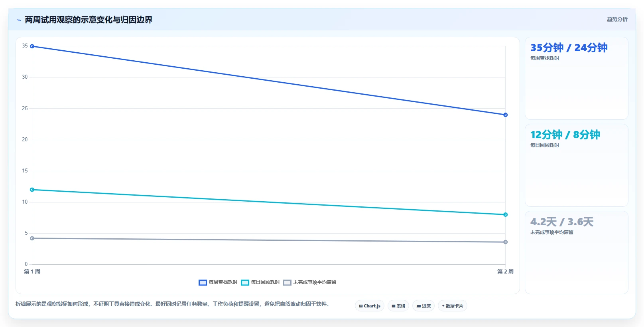This screenshot has height=327, width=644.
Task: Select the 表格 chip
Action: 398,306
